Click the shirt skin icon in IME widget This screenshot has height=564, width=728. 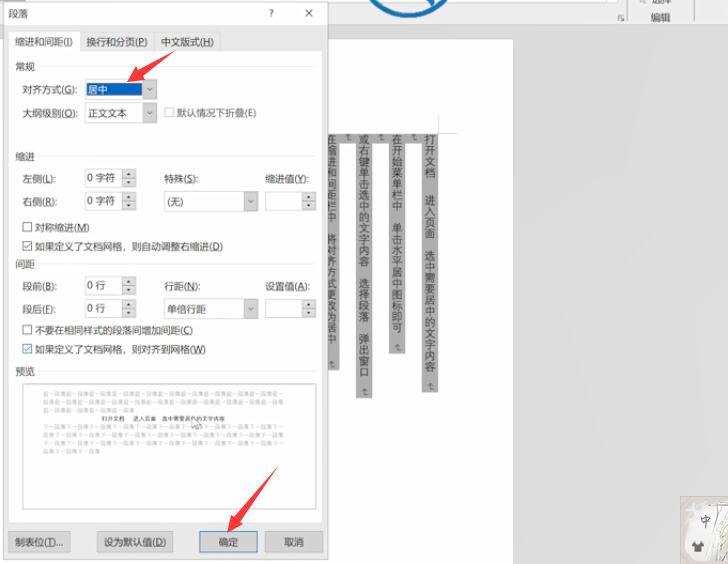[698, 546]
